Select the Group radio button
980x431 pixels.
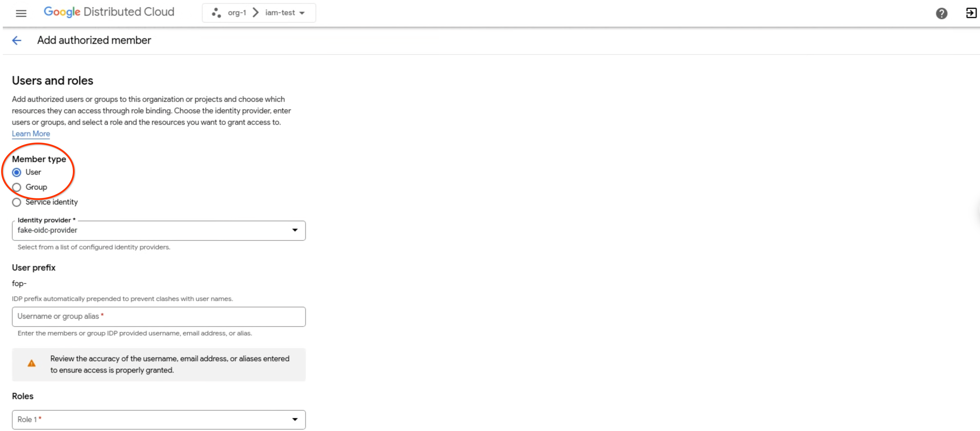(17, 187)
